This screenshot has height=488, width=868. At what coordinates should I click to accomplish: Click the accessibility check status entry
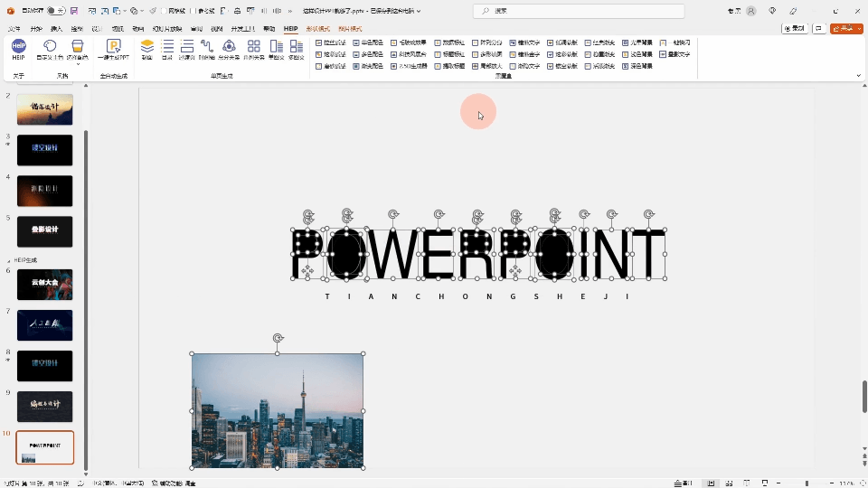point(174,483)
